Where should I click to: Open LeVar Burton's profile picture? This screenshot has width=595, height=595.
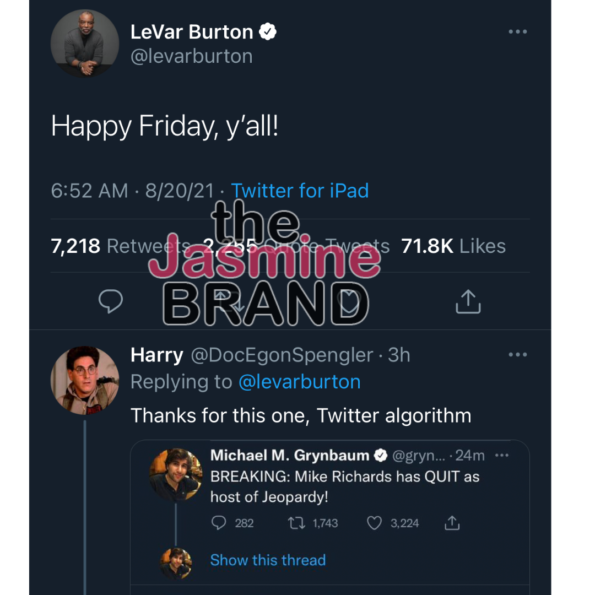coord(85,44)
